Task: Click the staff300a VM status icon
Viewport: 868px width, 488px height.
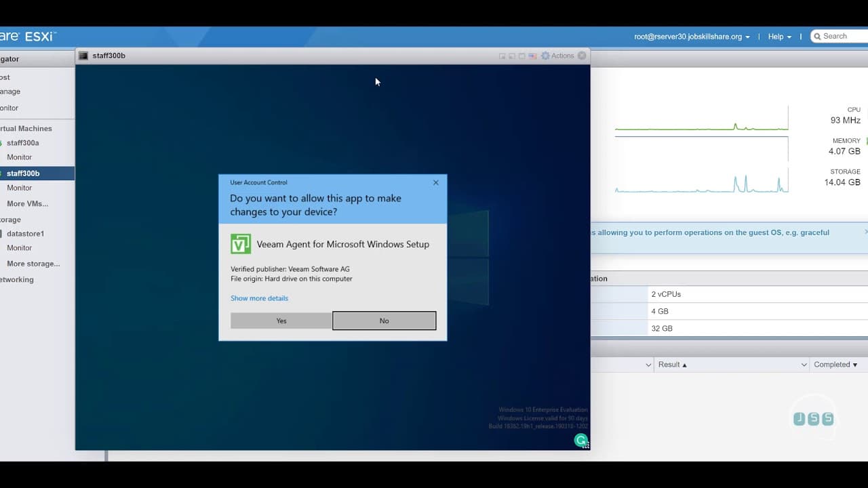Action: point(1,143)
